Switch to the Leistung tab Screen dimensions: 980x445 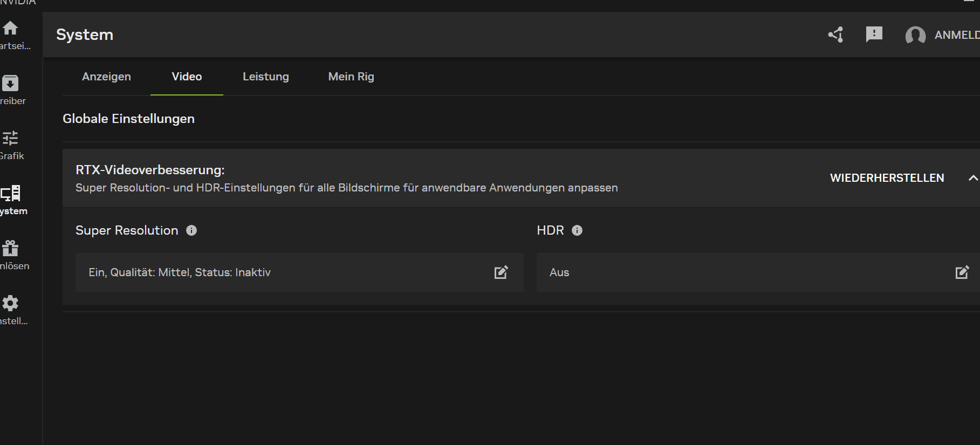[265, 77]
